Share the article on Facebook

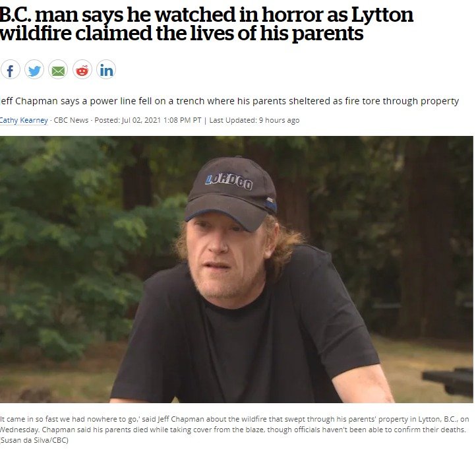point(11,69)
